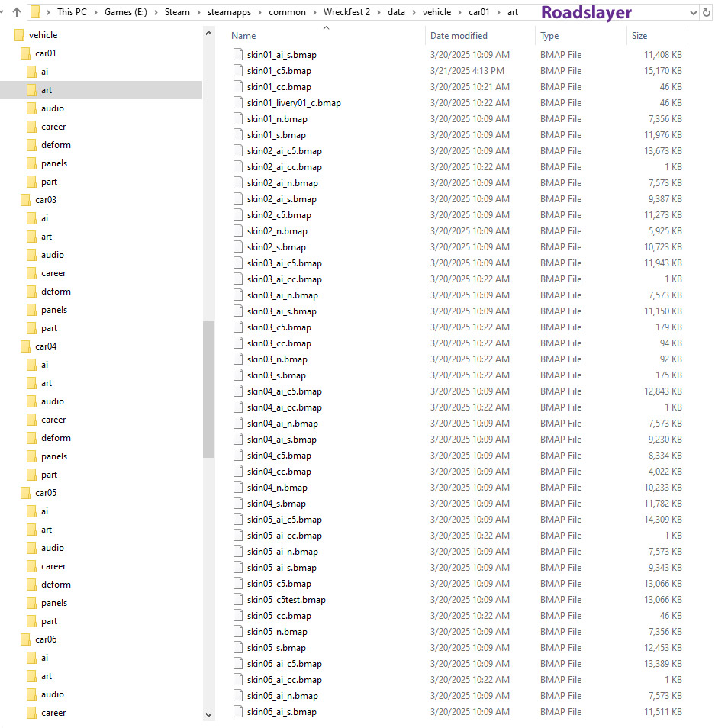Navigate to 'This PC' in breadcrumb
Viewport: 715px width, 728px height.
point(72,12)
